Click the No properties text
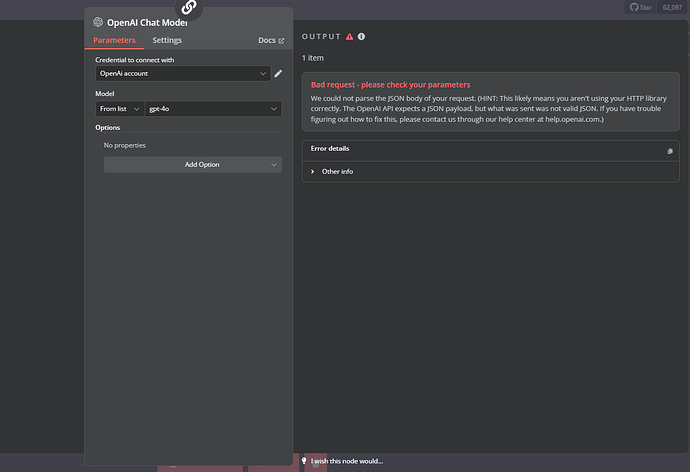 click(x=125, y=145)
